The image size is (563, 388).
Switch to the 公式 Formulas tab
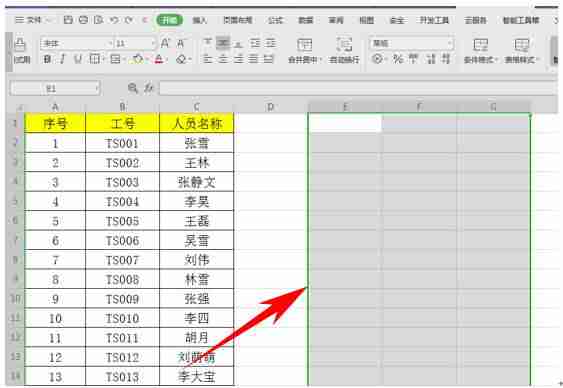tap(275, 20)
